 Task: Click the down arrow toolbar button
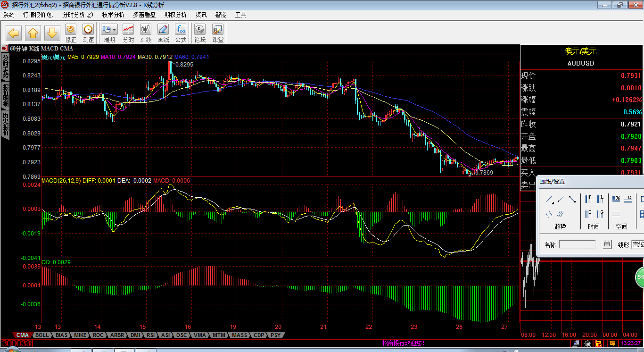[x=52, y=33]
